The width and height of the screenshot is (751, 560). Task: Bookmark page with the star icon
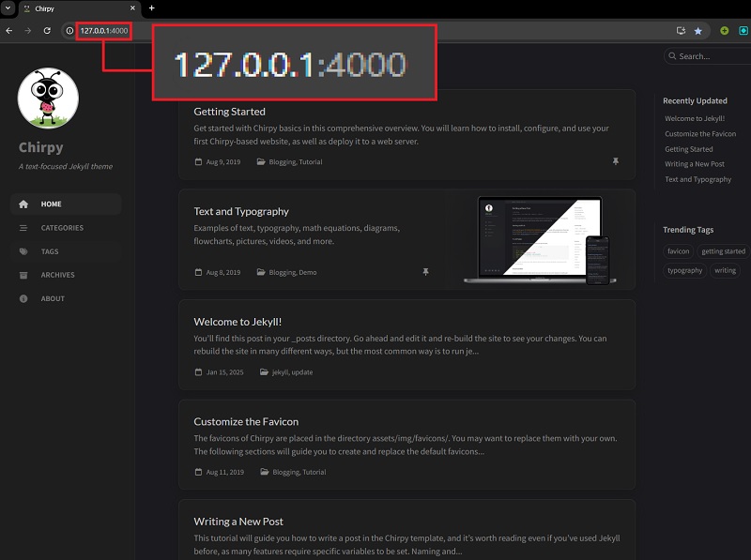click(x=697, y=31)
